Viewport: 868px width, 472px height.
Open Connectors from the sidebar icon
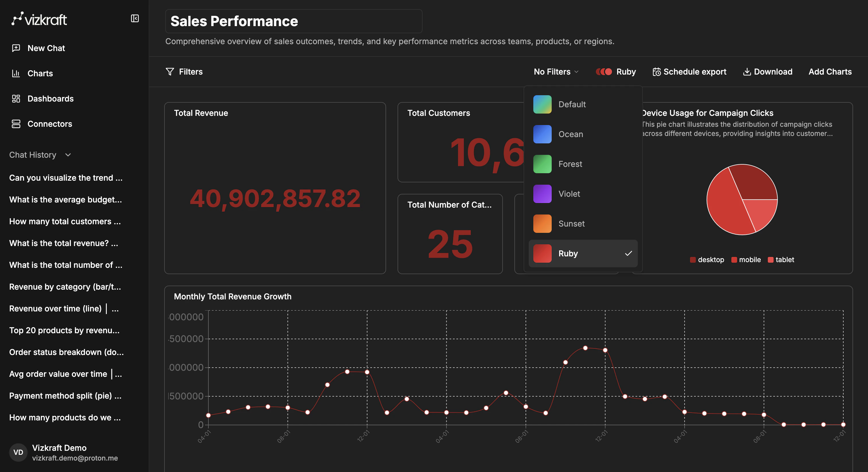(16, 124)
